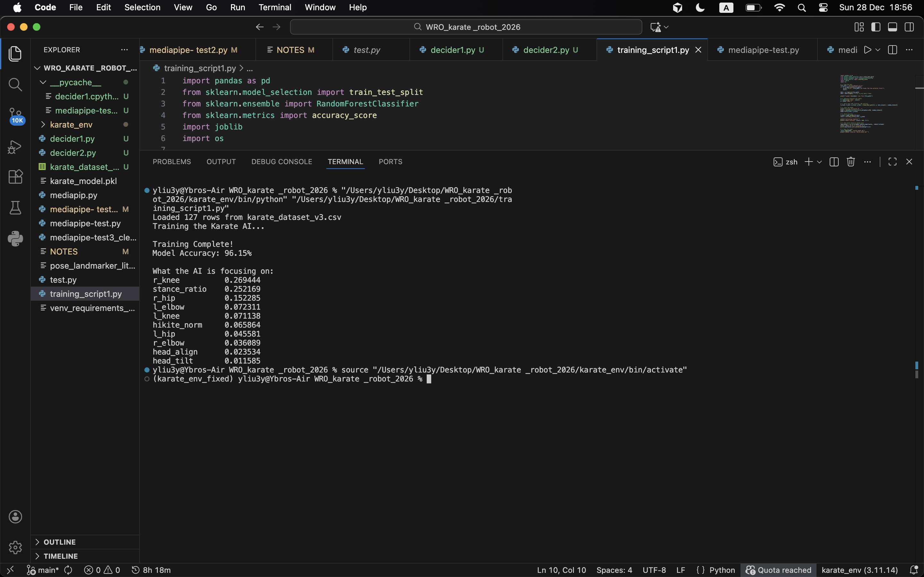Open the Run and Debug view
This screenshot has width=924, height=577.
15,147
